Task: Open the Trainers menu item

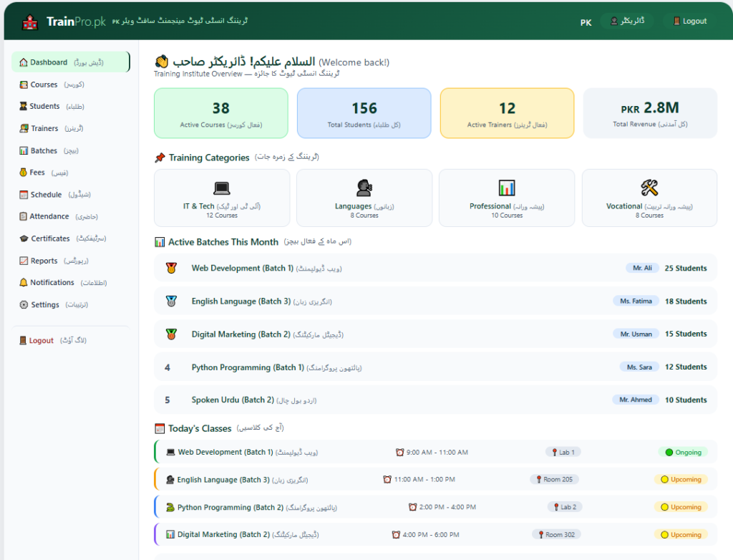Action: point(71,128)
